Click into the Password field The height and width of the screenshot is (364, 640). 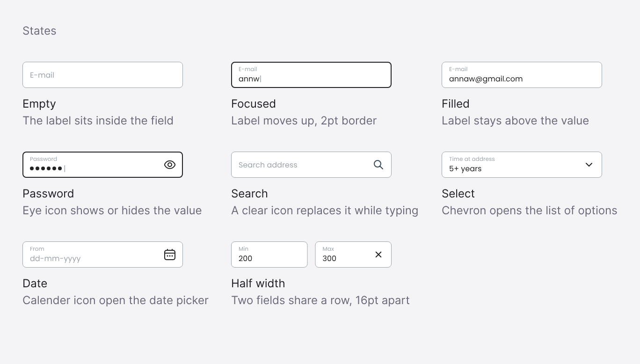pos(102,165)
